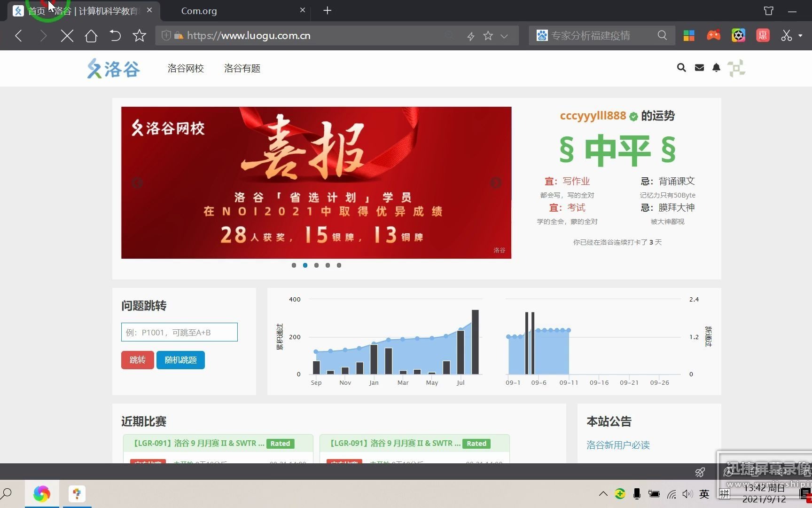Open the volume speaker tray icon
The height and width of the screenshot is (508, 812).
687,494
